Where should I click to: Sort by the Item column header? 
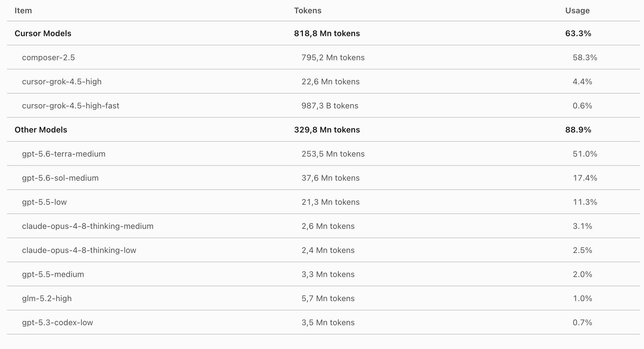pos(23,11)
